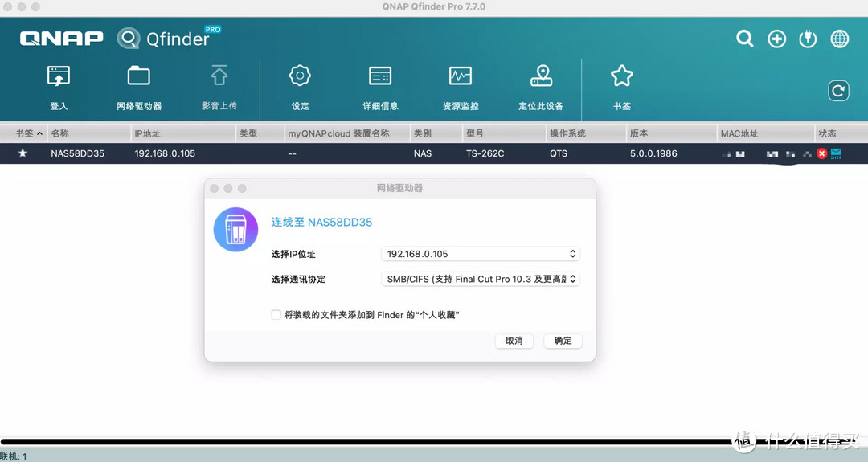Click the red error status icon
This screenshot has height=462, width=868.
pyautogui.click(x=821, y=153)
